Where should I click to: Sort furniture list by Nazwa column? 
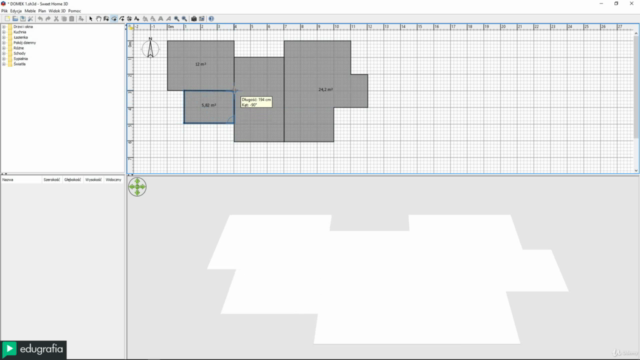tap(21, 180)
